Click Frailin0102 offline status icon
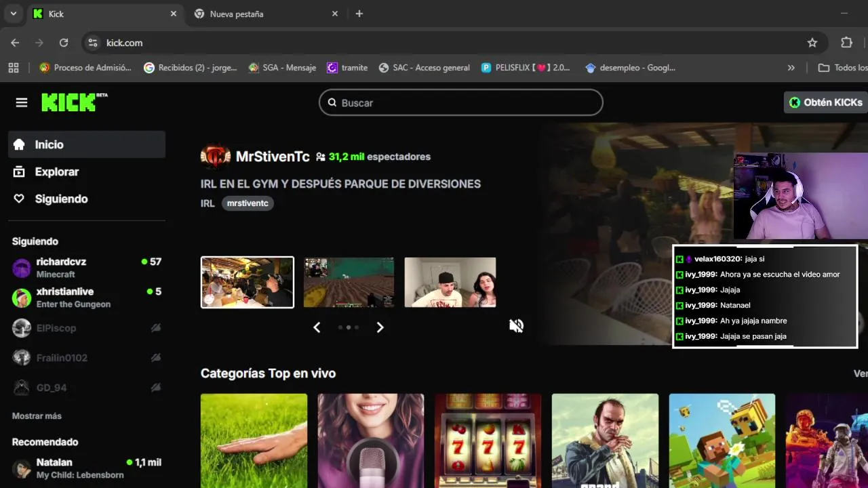The image size is (868, 488). 155,358
